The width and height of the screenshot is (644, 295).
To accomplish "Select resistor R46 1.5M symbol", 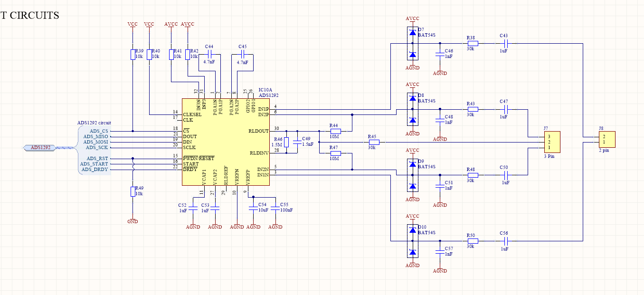I will 286,142.
